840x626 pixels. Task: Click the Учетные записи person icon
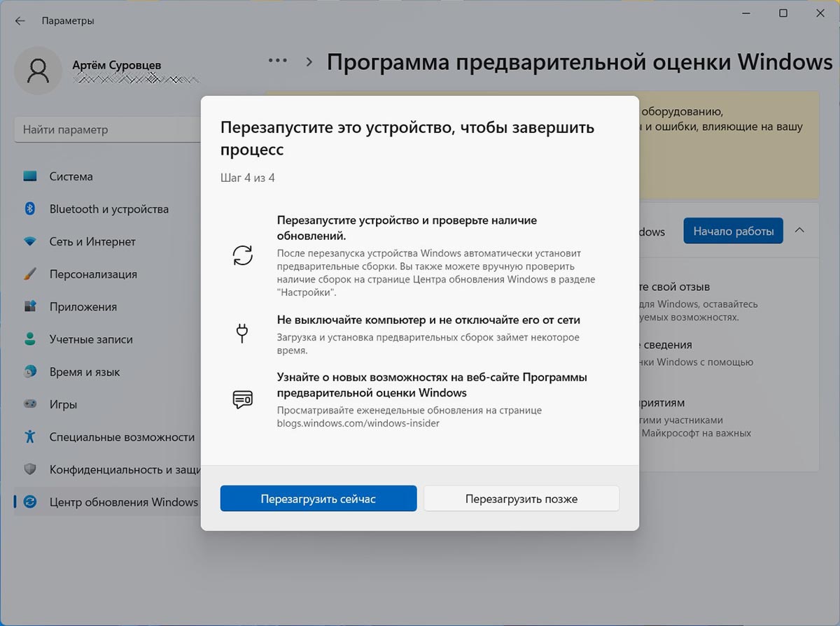[x=30, y=339]
